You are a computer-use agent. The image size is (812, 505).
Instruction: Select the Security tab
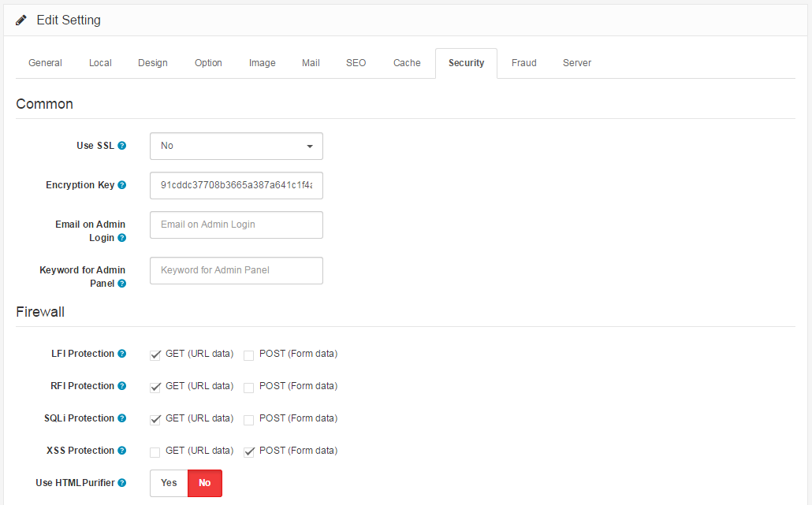point(466,63)
